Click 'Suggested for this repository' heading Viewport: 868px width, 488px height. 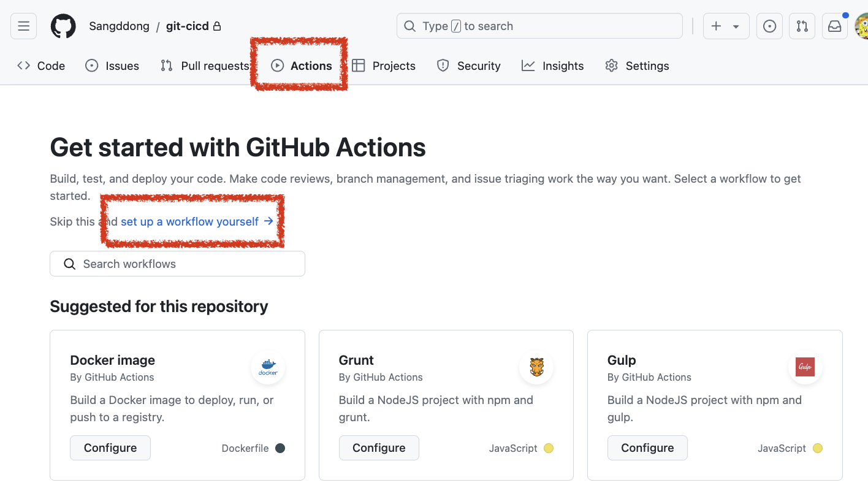(159, 307)
